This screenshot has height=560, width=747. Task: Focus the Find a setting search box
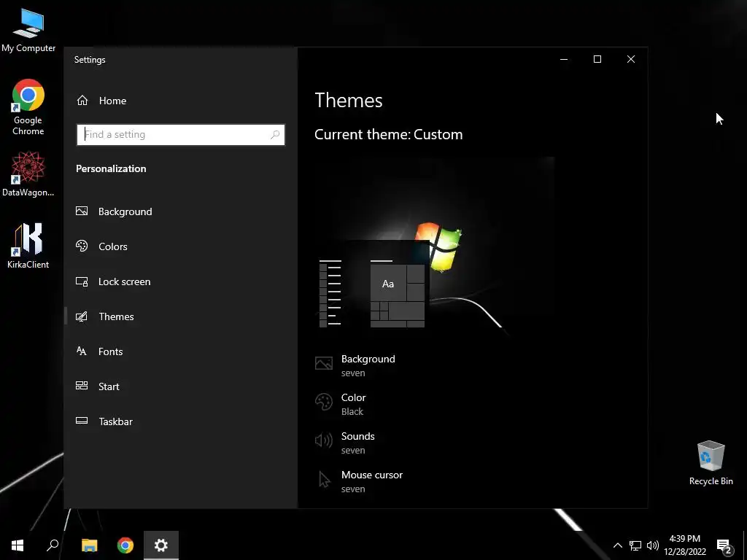181,135
